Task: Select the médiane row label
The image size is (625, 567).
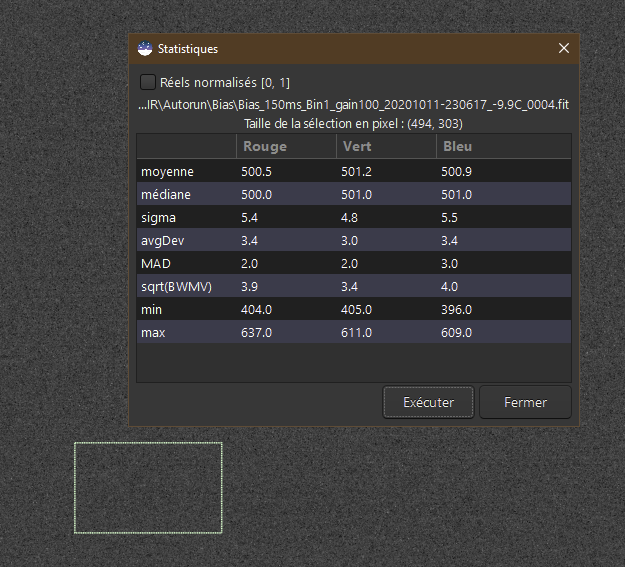Action: point(166,195)
